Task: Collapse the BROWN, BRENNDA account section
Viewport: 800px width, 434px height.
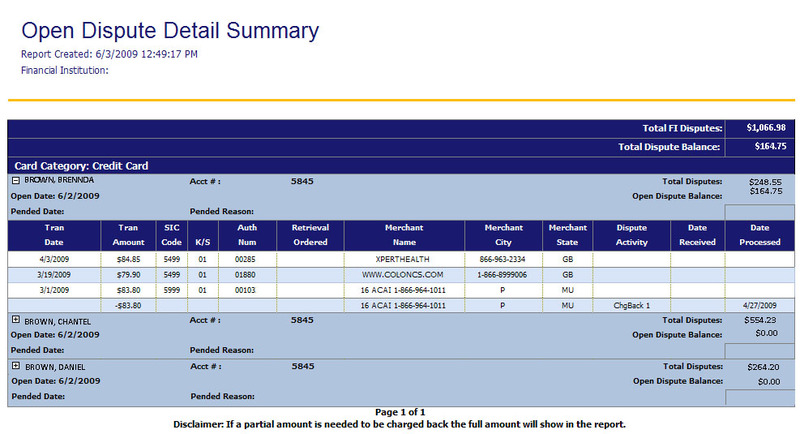Action: click(16, 181)
